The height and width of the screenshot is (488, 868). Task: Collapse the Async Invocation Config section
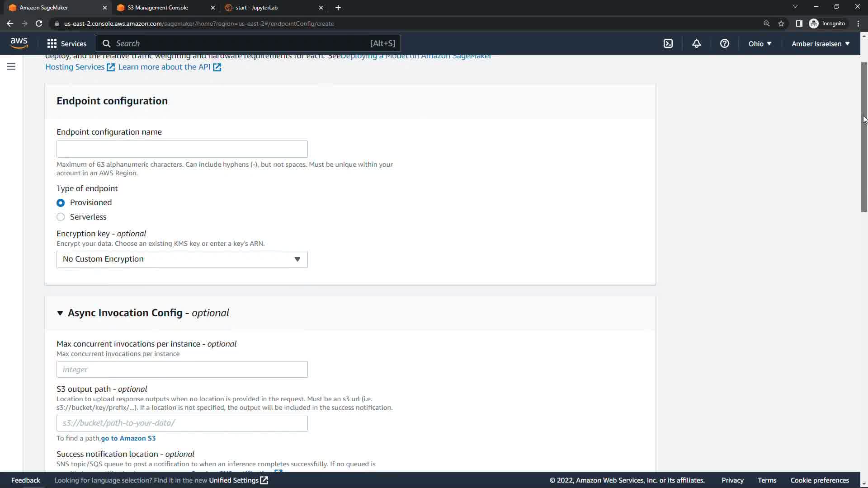point(60,313)
